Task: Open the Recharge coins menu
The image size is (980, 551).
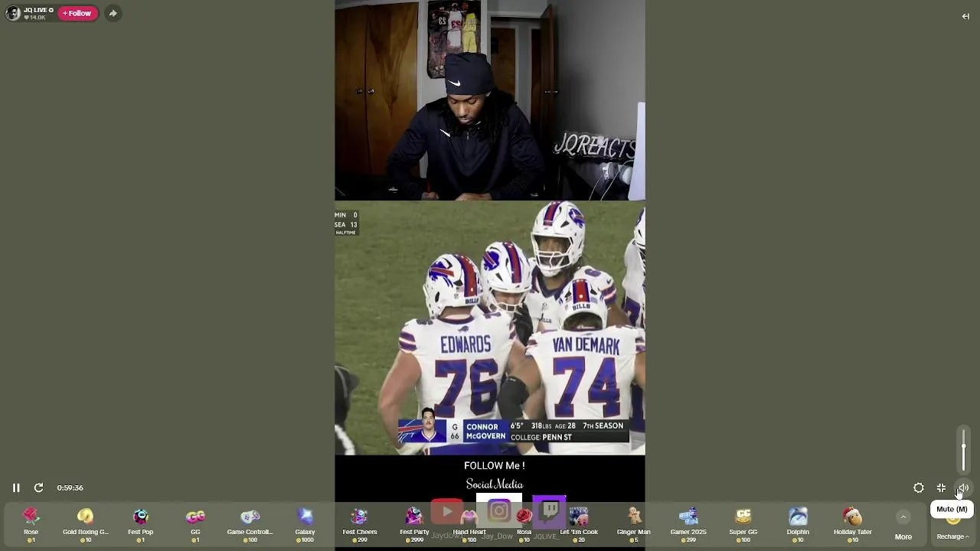Action: click(x=952, y=536)
